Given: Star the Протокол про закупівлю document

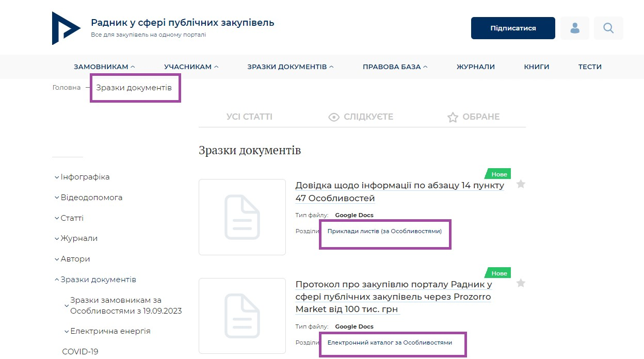Looking at the screenshot, I should point(521,283).
